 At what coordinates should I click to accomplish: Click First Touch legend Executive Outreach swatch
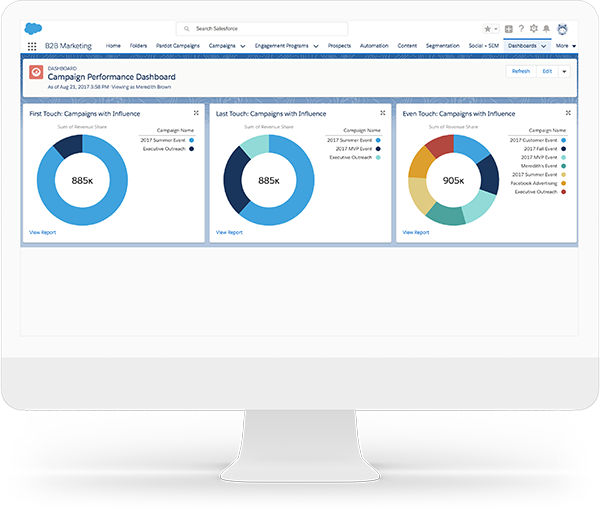click(191, 149)
